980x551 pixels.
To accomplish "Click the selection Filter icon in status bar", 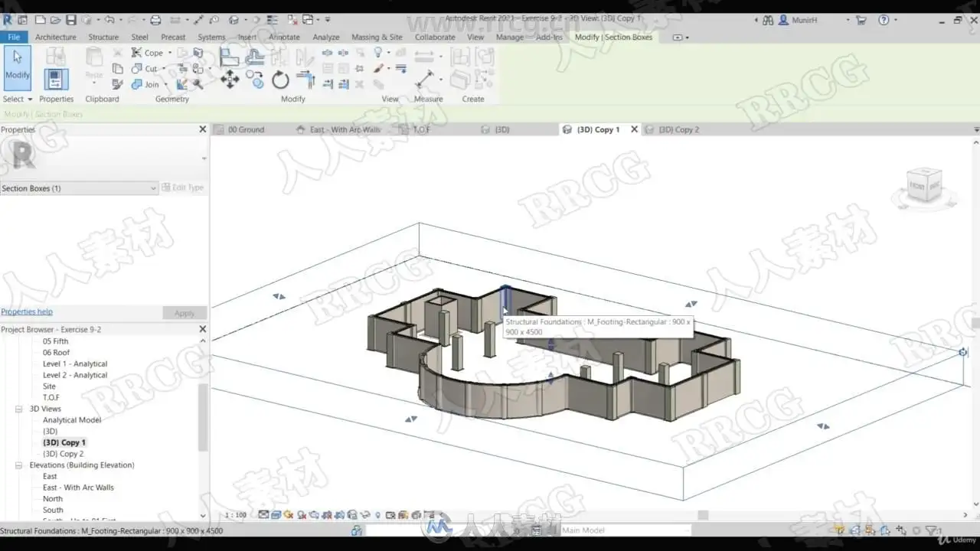I will 932,530.
